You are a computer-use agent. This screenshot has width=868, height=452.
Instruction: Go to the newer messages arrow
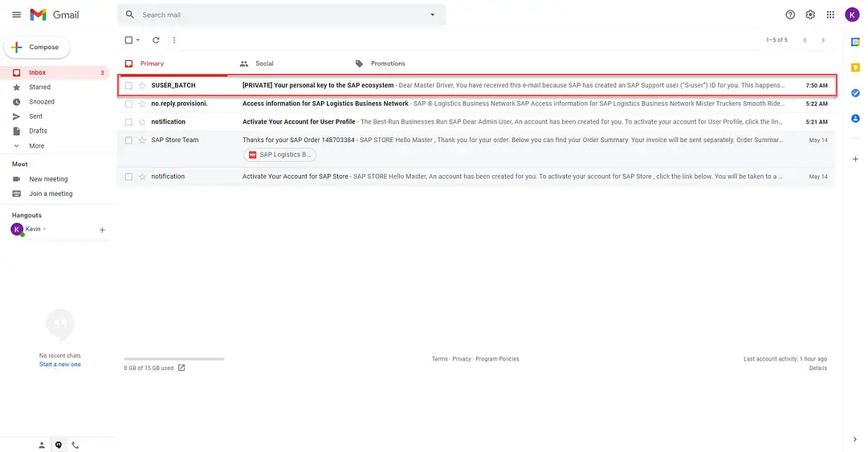(x=805, y=40)
